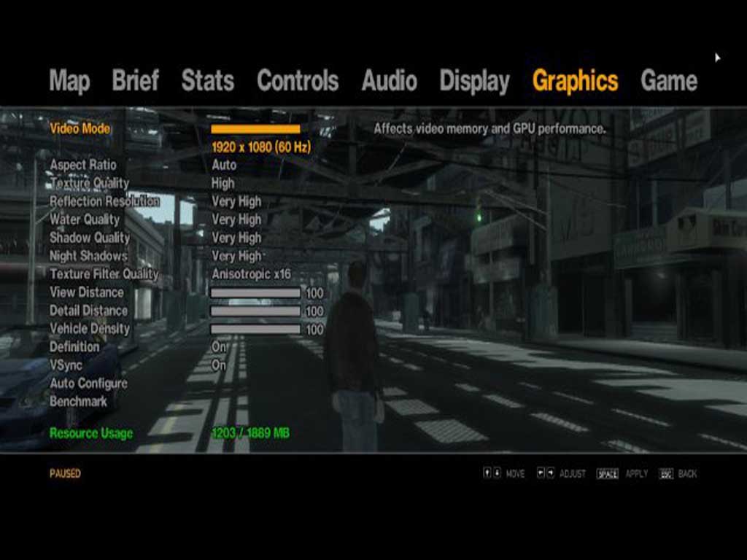This screenshot has width=747, height=560.
Task: Toggle the Definition setting's On value
Action: 219,347
